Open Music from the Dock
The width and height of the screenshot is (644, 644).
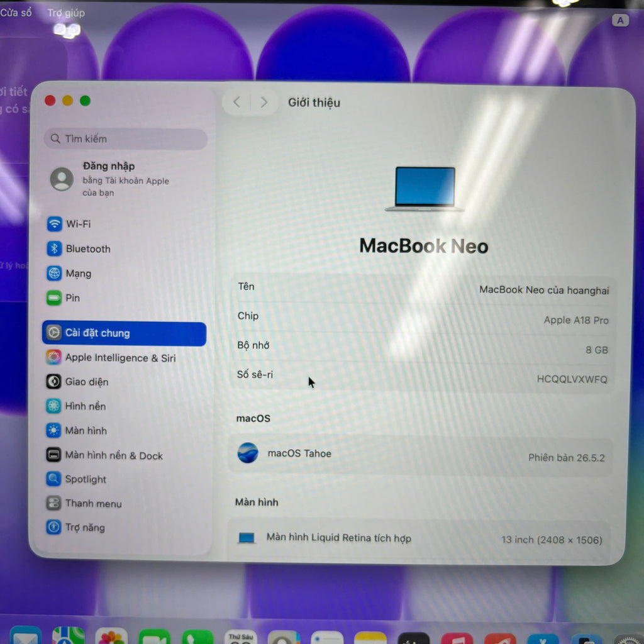(457, 638)
